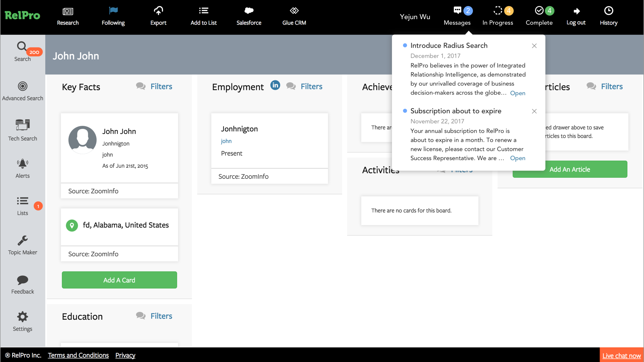This screenshot has width=644, height=362.
Task: Click the comments icon on Key Facts
Action: 141,86
